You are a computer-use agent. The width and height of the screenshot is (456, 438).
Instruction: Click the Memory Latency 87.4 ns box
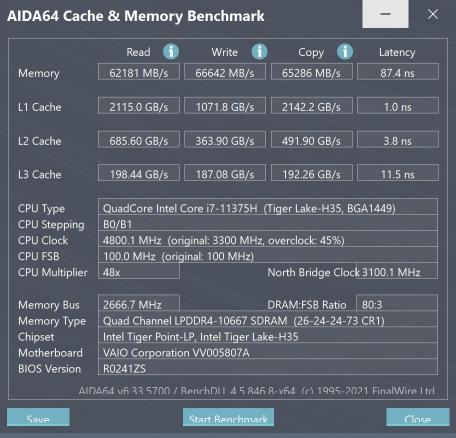pos(398,72)
